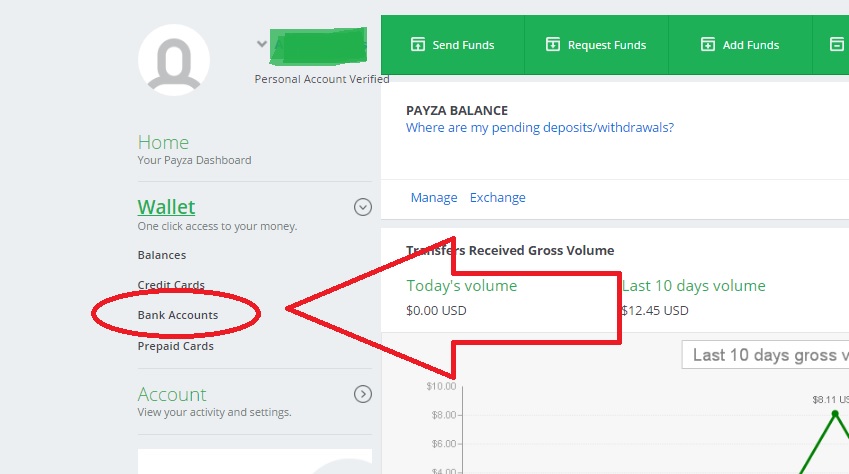The height and width of the screenshot is (474, 849).
Task: Click the profile avatar picture
Action: [x=174, y=60]
